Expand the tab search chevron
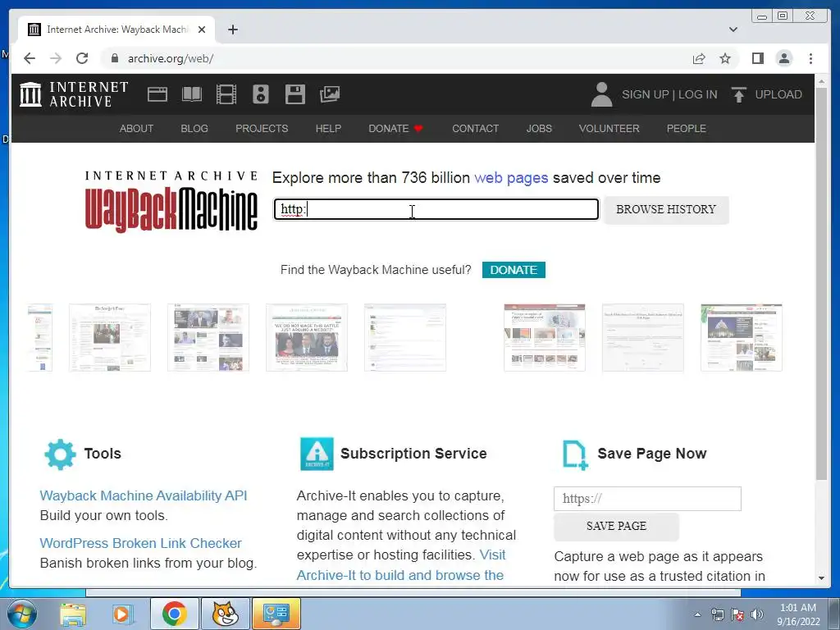The width and height of the screenshot is (840, 630). tap(733, 30)
